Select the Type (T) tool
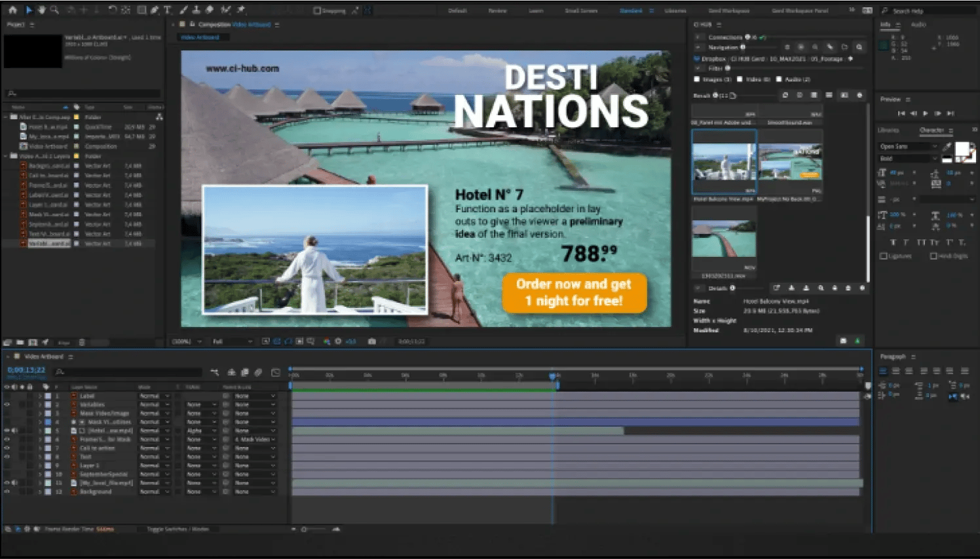The image size is (980, 559). 168,10
